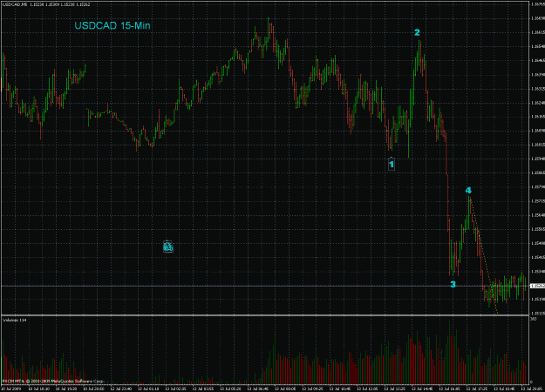Select the yellow dotted trendline after wave 4
The height and width of the screenshot is (392, 545).
484,256
